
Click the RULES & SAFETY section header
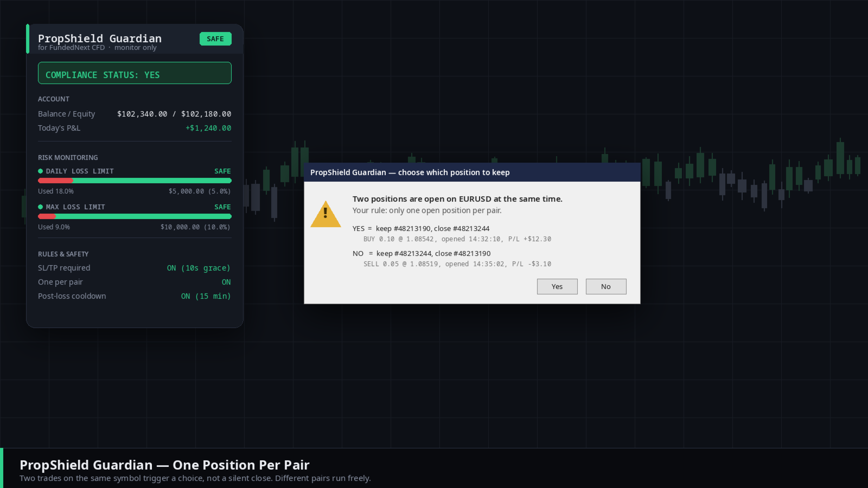click(x=63, y=254)
